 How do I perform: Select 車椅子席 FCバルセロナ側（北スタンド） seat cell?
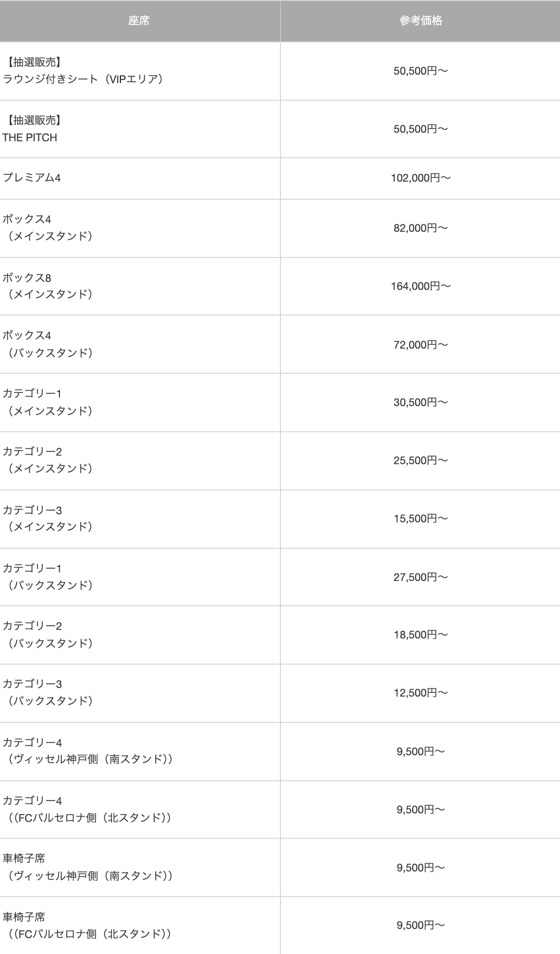coord(87,926)
